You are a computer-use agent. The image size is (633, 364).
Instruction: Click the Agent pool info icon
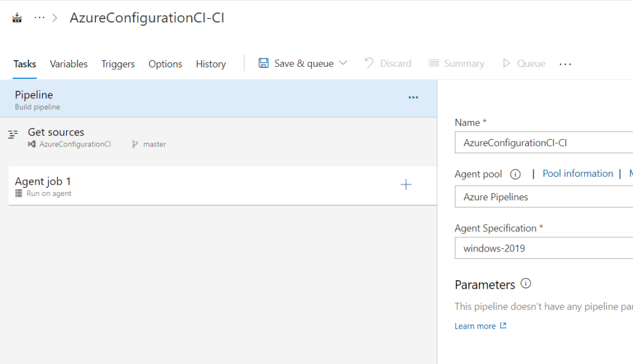[x=515, y=174]
